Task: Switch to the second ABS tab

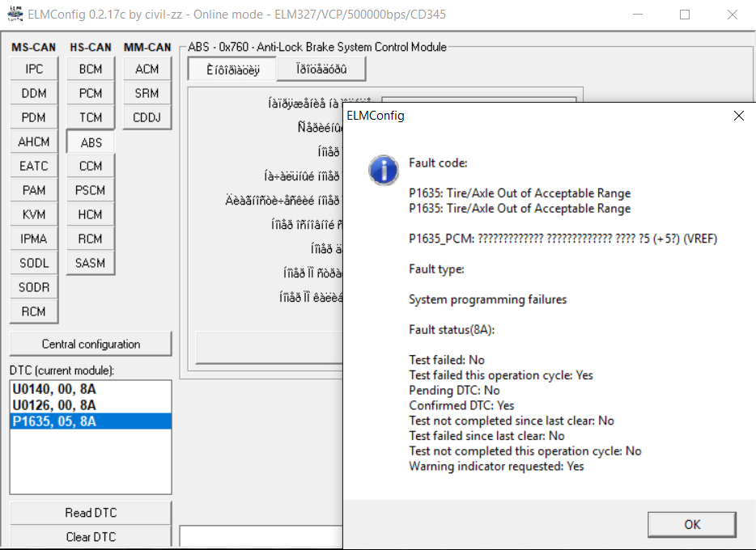Action: click(321, 70)
